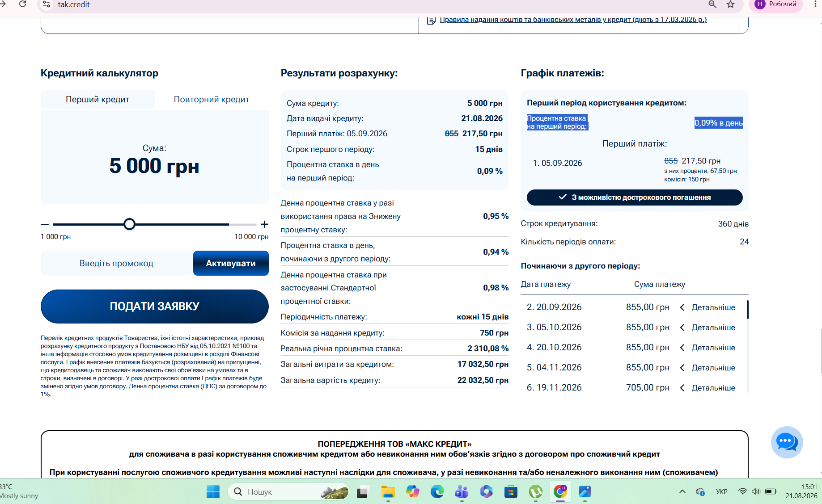Open the chat support bubble icon
The image size is (822, 504).
[787, 442]
